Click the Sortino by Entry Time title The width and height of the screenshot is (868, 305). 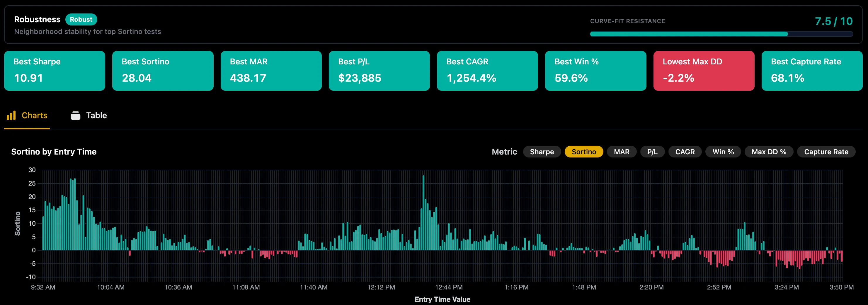click(x=54, y=152)
